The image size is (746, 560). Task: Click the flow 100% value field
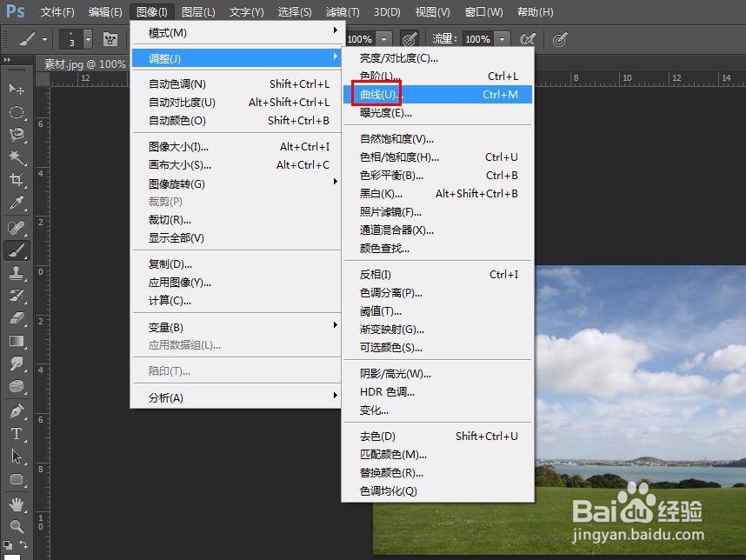477,39
